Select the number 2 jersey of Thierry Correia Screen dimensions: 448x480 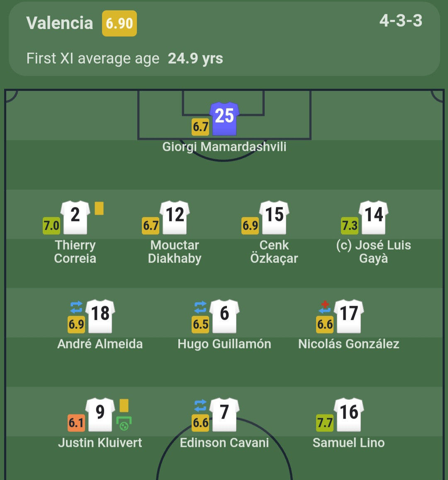click(x=75, y=217)
